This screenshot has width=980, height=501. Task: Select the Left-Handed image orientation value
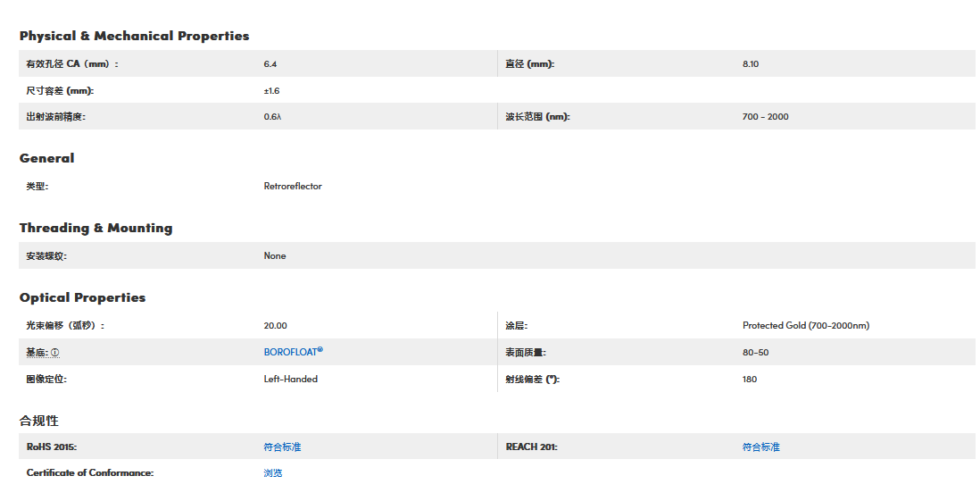pos(291,379)
